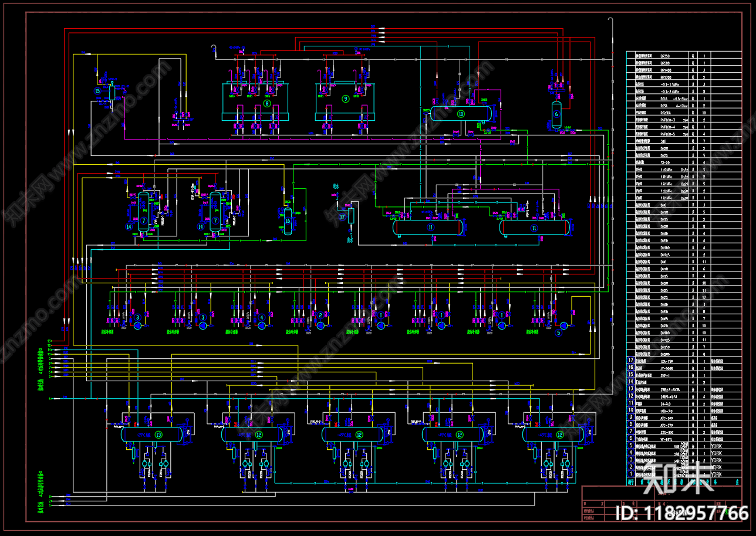The height and width of the screenshot is (536, 756).
Task: Select the ZA-3.0 cell in parts list
Action: 666,403
